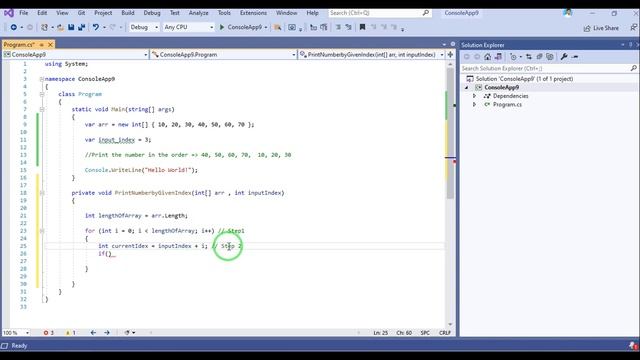Viewport: 640px width, 360px height.
Task: Undo the last edit with the Undo icon
Action: 96,27
